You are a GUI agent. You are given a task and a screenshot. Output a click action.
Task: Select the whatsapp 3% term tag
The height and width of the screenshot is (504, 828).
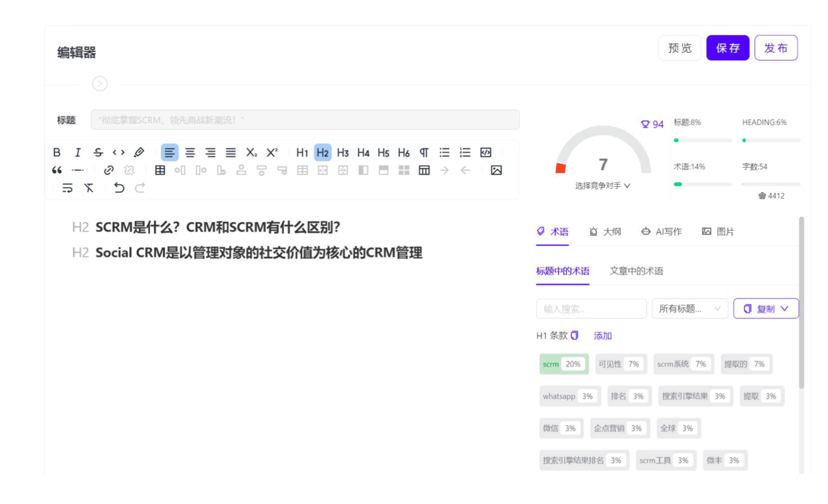tap(570, 396)
